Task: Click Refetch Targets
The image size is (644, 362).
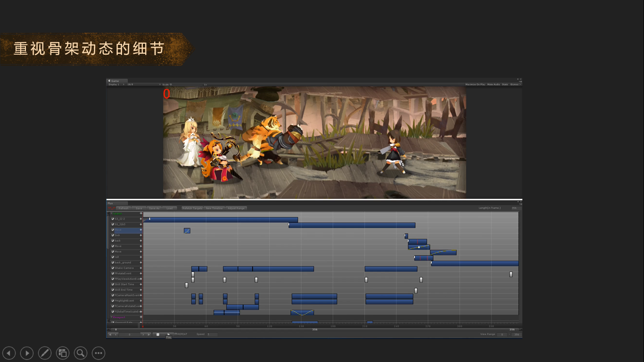Action: (x=192, y=208)
